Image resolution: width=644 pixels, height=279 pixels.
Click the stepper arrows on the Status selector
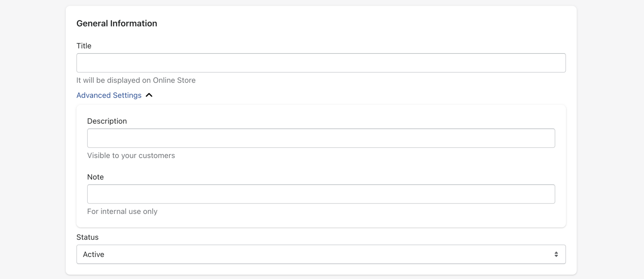click(556, 254)
